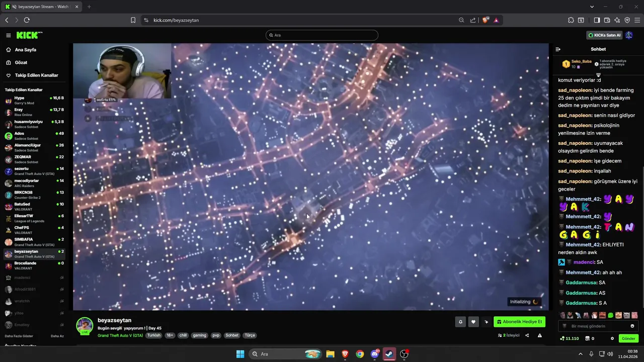
Task: Open Eray channel playing Rise Online
Action: pyautogui.click(x=34, y=112)
